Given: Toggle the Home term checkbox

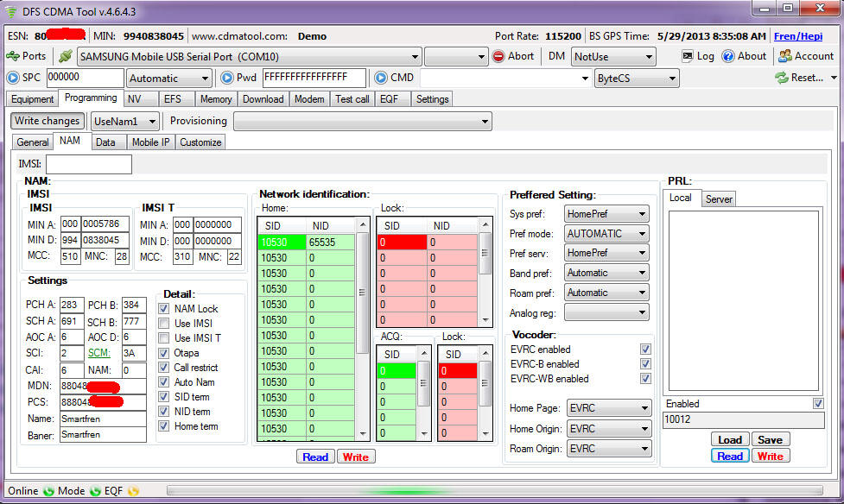Looking at the screenshot, I should coord(163,426).
